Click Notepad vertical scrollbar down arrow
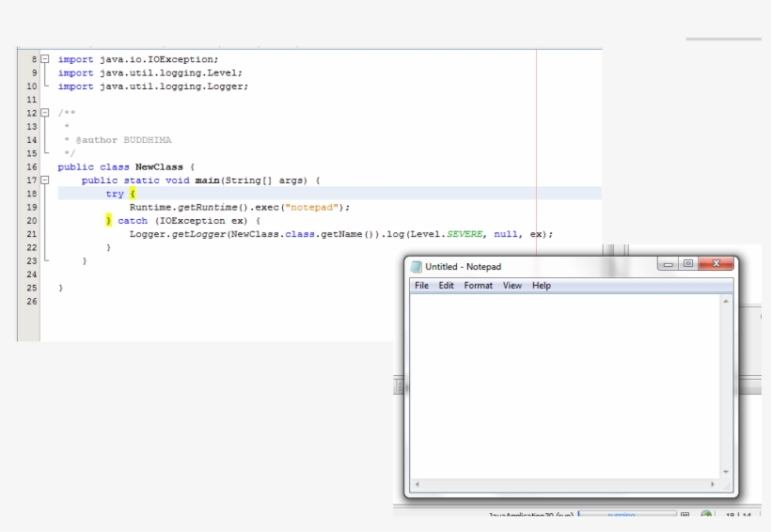The width and height of the screenshot is (771, 532). click(726, 472)
